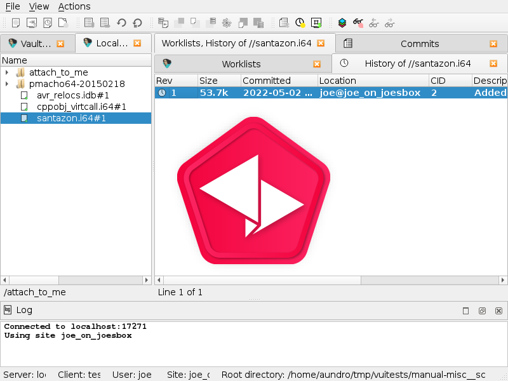Click the page-with-clock toolbar icon

pos(48,23)
